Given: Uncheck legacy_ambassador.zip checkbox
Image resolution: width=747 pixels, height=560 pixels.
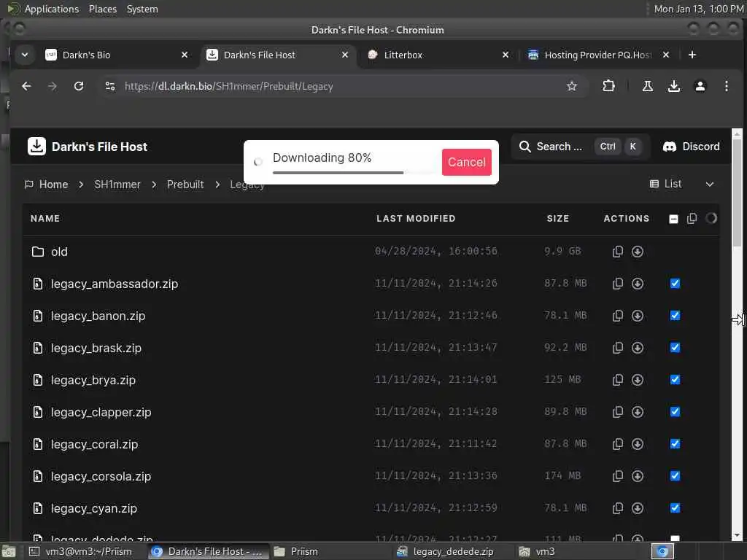Looking at the screenshot, I should pos(675,284).
